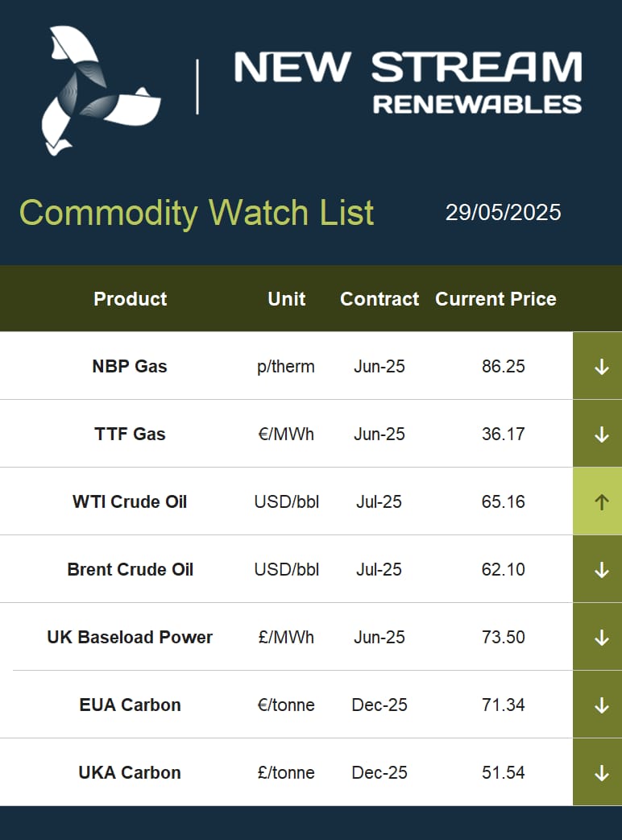Click the 73.50 UK Baseload Power price
Image resolution: width=622 pixels, height=840 pixels.
click(504, 637)
